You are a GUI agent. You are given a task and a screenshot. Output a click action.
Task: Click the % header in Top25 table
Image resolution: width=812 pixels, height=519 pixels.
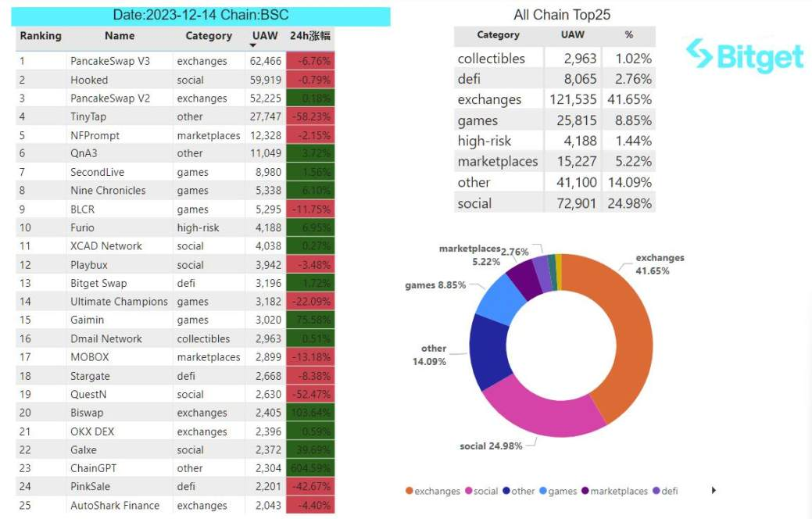(628, 34)
